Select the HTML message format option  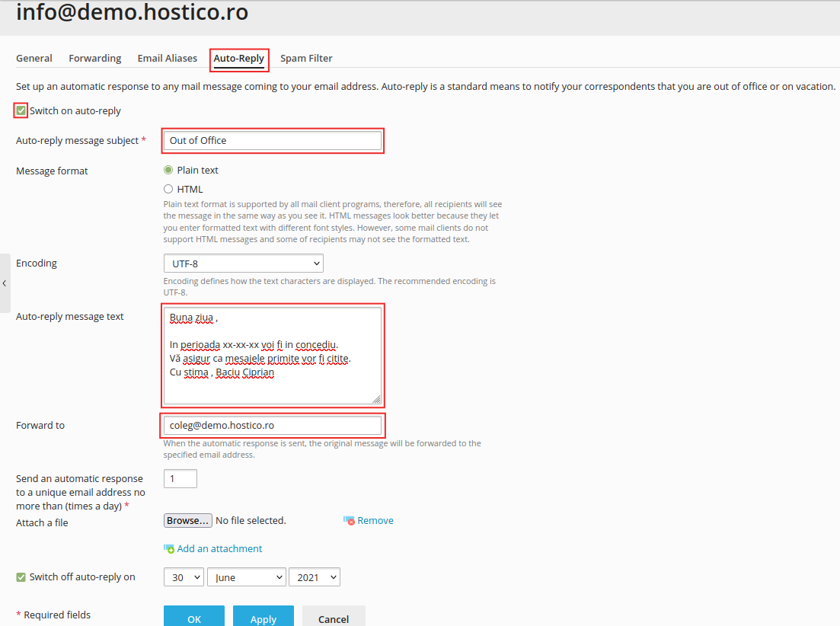coord(168,188)
